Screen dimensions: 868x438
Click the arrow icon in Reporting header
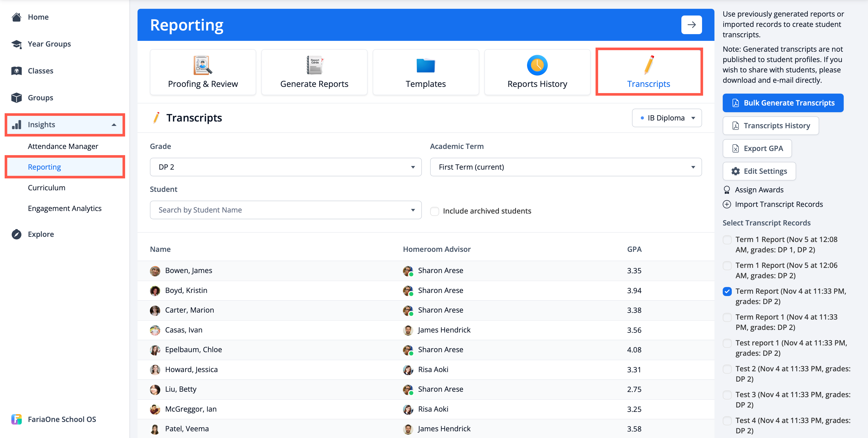coord(691,25)
